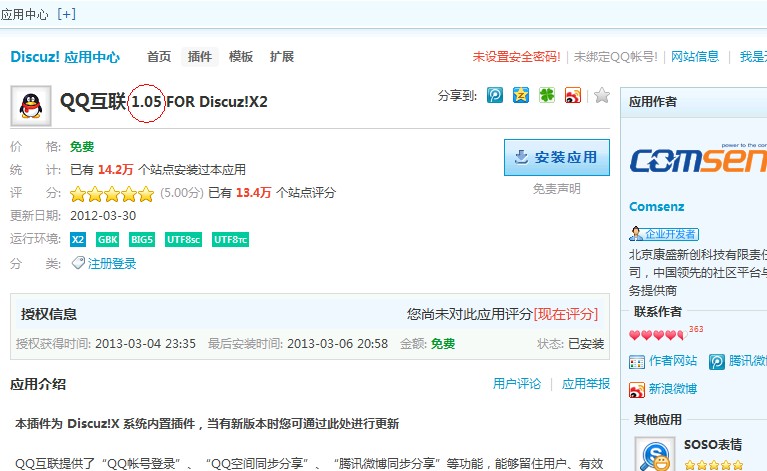The image size is (767, 471).
Task: Open Comsenz author name link
Action: 656,206
